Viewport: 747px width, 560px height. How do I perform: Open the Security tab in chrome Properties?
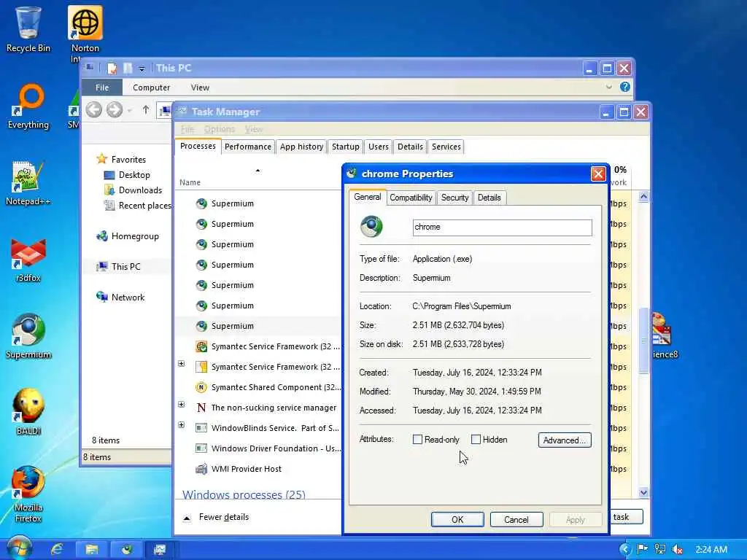point(454,198)
